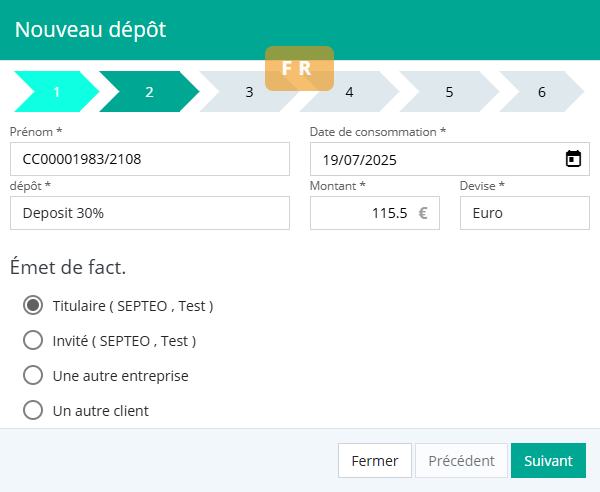Viewport: 600px width, 492px height.
Task: Focus the Date de consommation field
Action: pos(435,159)
